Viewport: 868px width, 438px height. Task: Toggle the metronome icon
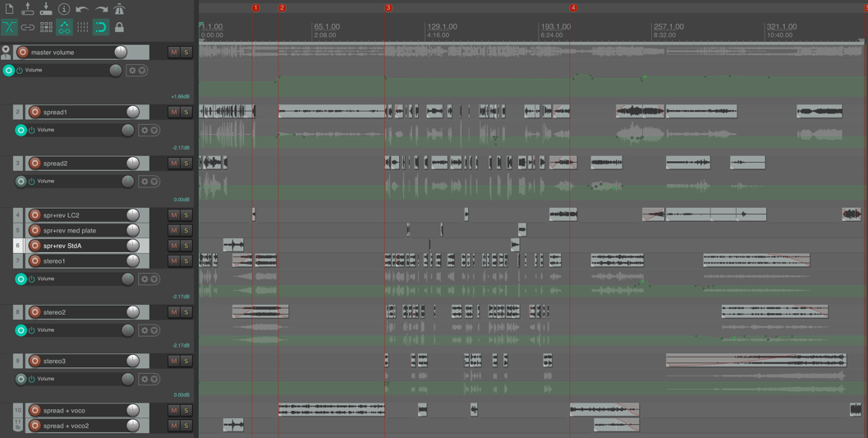click(119, 9)
